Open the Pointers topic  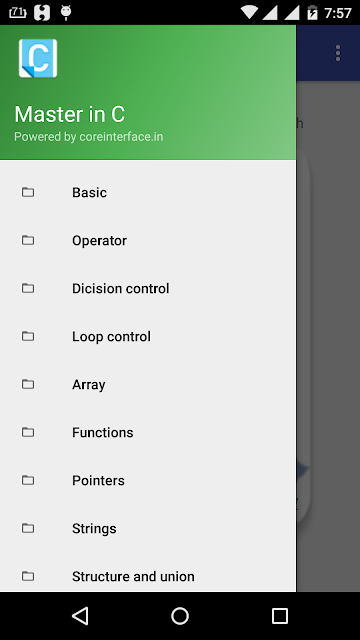pos(148,480)
